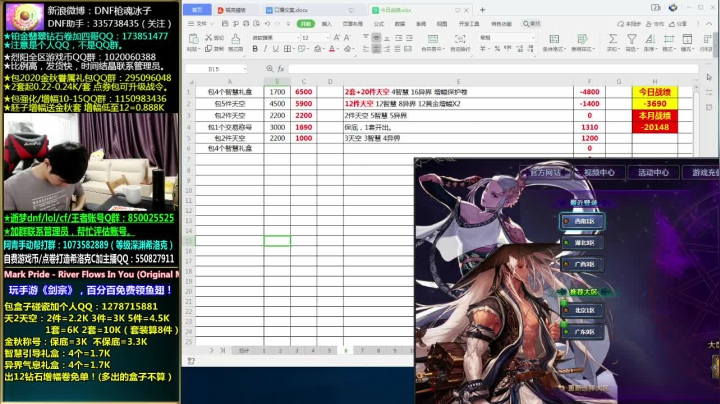The height and width of the screenshot is (404, 720).
Task: Click the Filter funnel icon
Action: coord(632,39)
